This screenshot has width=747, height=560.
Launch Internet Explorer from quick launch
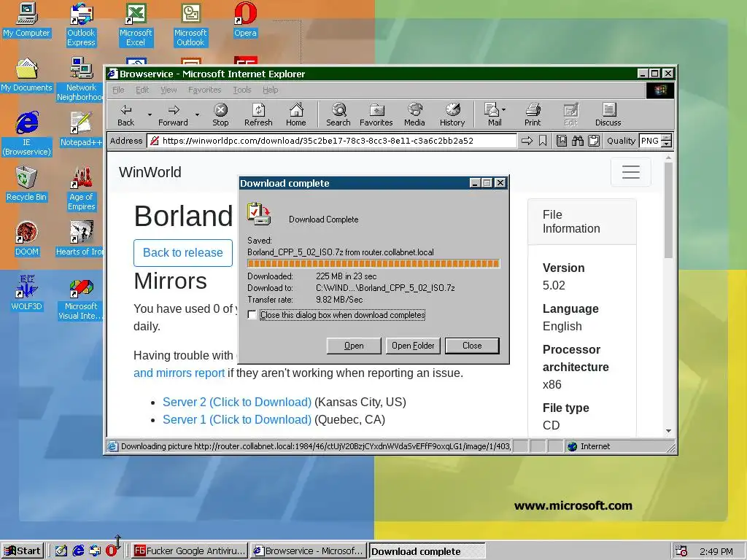pyautogui.click(x=78, y=551)
